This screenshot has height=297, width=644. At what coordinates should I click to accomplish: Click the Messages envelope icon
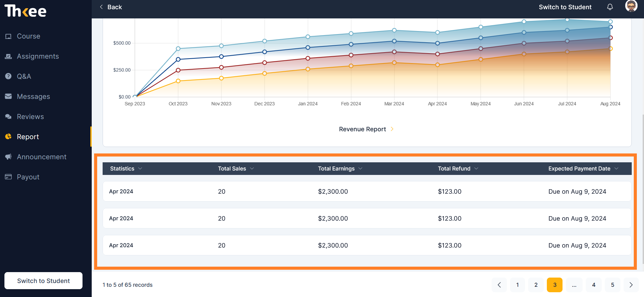(x=9, y=96)
